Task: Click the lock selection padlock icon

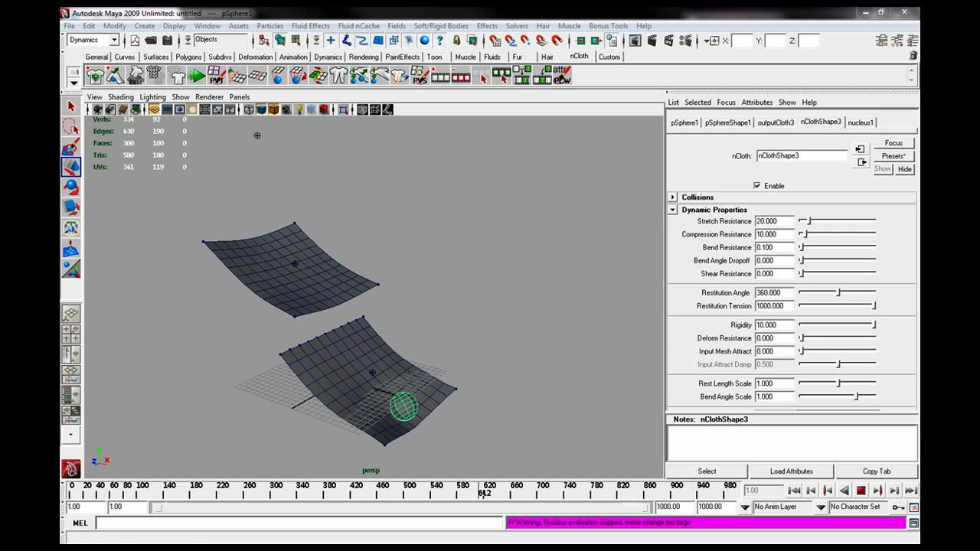Action: (457, 41)
